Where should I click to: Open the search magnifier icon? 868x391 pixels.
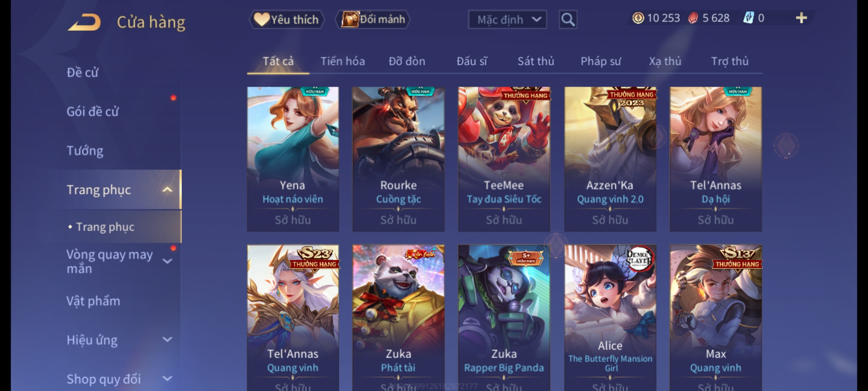point(568,20)
